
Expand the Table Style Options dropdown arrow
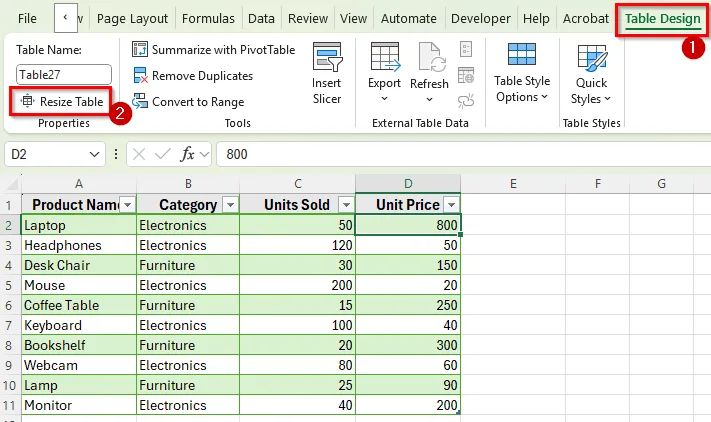coord(545,97)
